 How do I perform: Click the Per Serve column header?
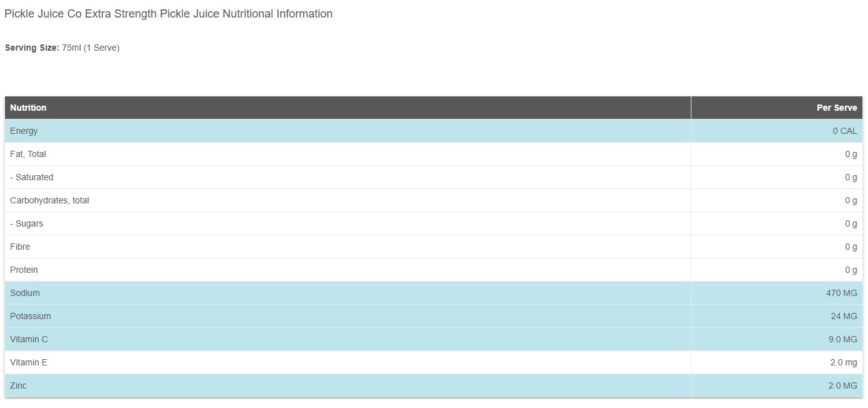(x=836, y=108)
